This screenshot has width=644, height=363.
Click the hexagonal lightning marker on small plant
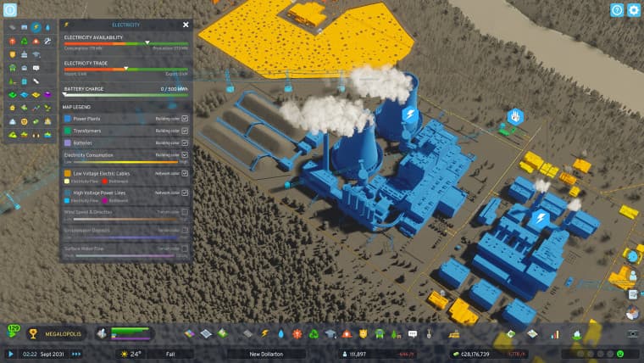pyautogui.click(x=541, y=217)
